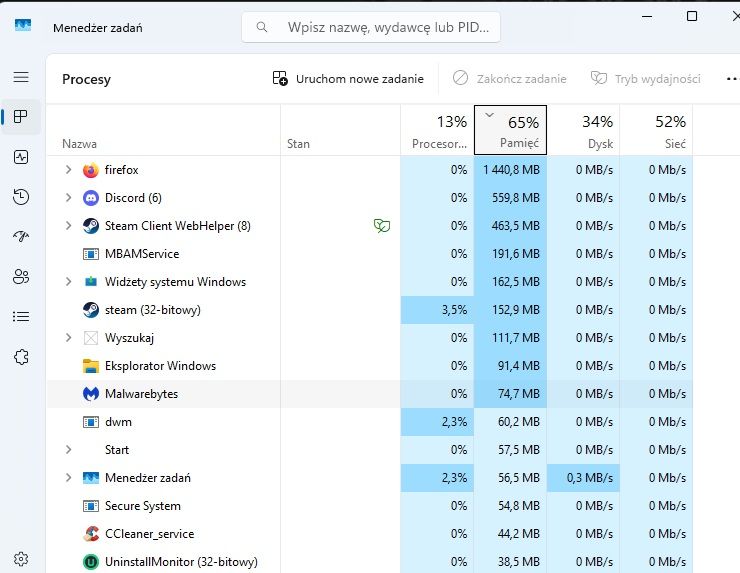Click the 2,3% CPU value for dwm

(454, 422)
